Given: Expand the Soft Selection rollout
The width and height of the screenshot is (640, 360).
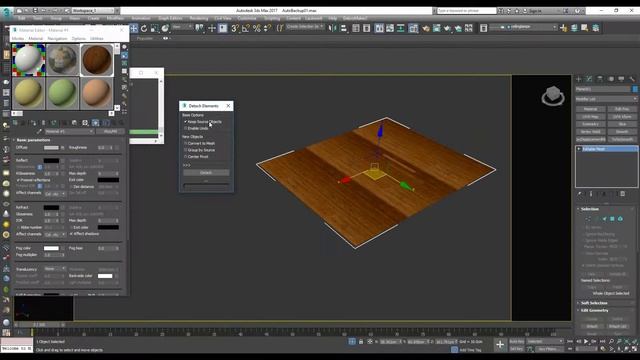Looking at the screenshot, I should point(594,303).
